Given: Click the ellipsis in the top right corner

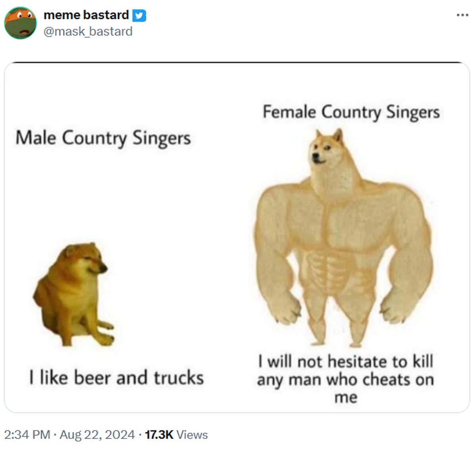Looking at the screenshot, I should point(462,14).
